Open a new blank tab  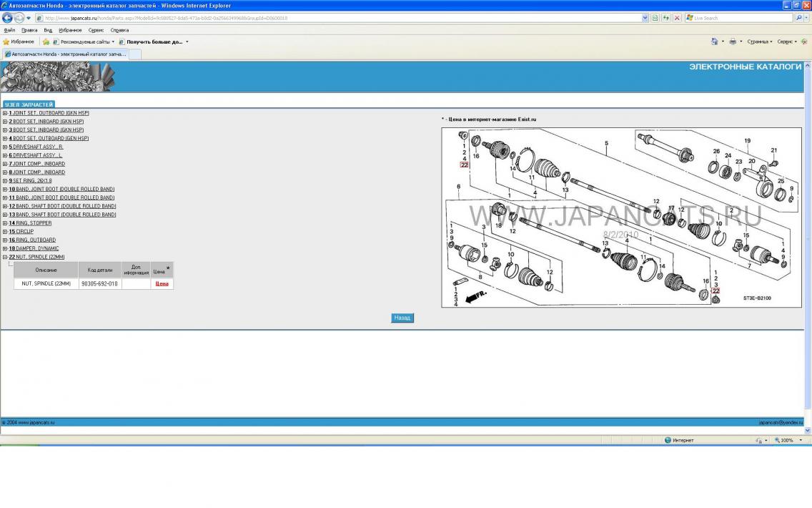coord(134,54)
